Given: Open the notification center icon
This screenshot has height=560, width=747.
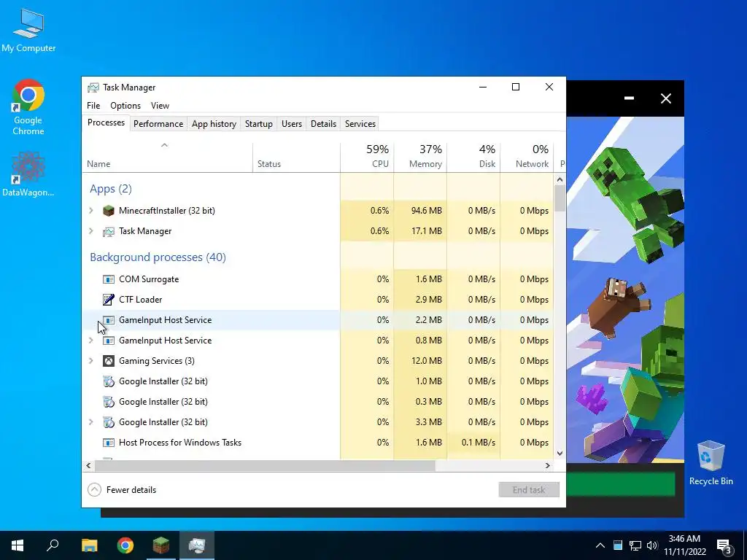Looking at the screenshot, I should 724,545.
